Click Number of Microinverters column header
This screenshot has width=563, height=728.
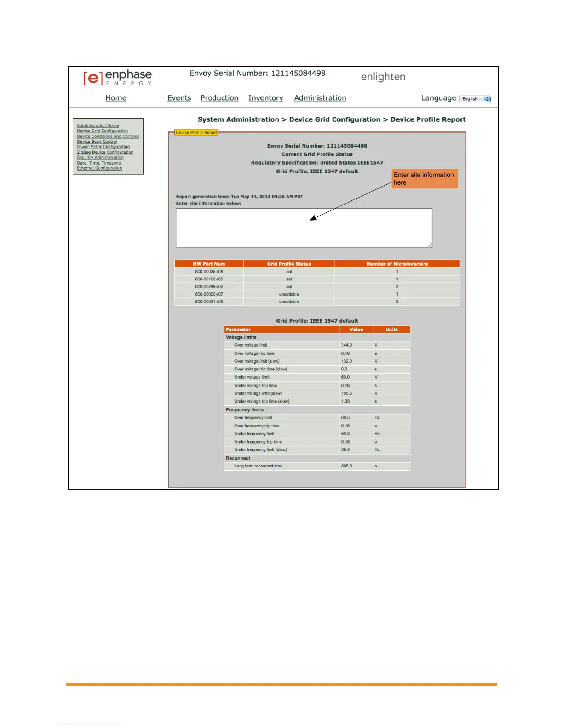397,264
